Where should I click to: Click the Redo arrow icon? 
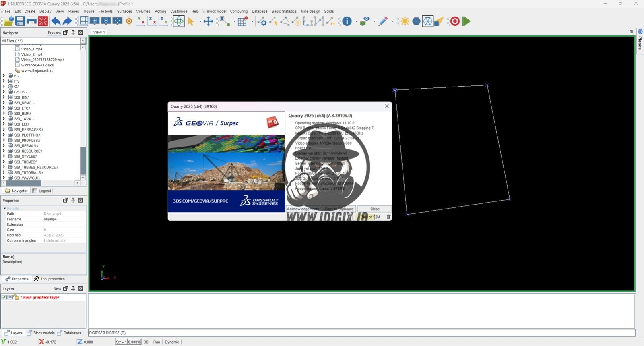pyautogui.click(x=67, y=21)
